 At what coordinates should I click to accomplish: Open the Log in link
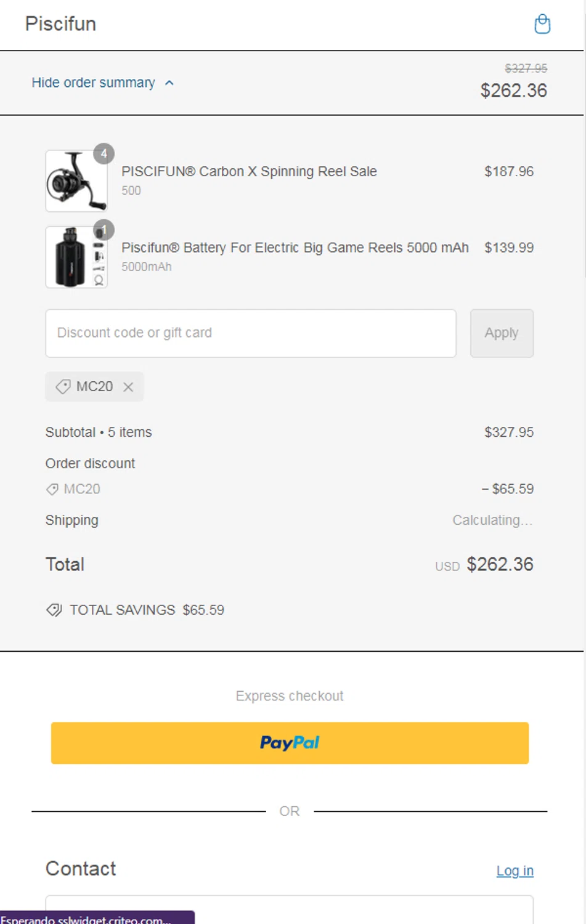[x=515, y=870]
